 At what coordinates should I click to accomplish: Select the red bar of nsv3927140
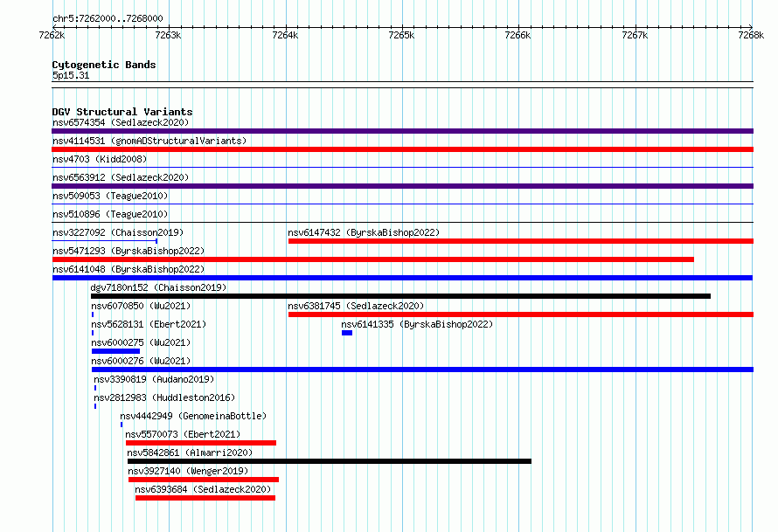[204, 480]
